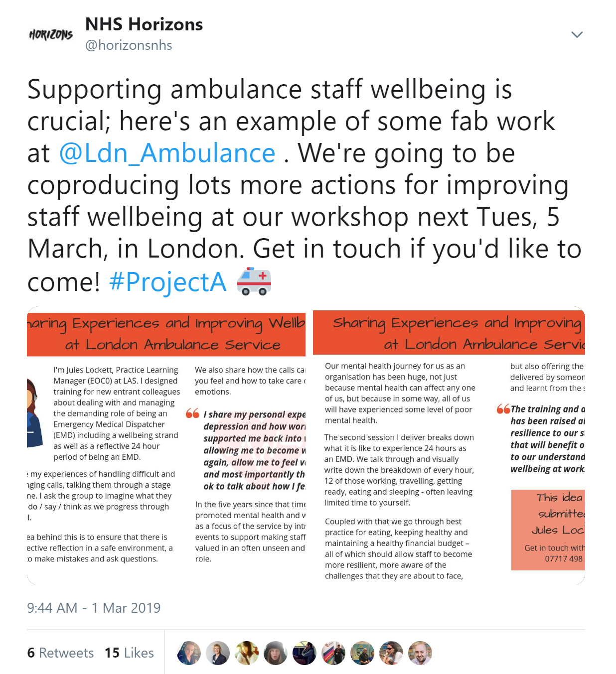
Task: Show the 6 Retweets list
Action: click(x=60, y=653)
